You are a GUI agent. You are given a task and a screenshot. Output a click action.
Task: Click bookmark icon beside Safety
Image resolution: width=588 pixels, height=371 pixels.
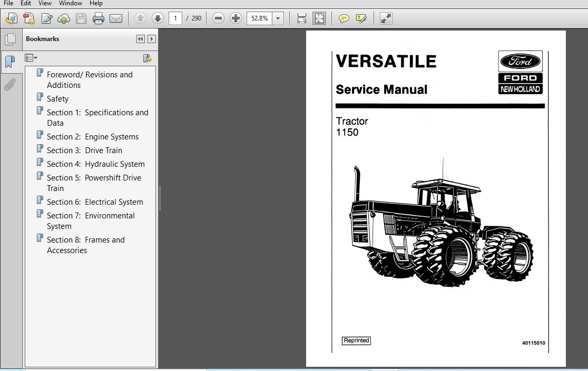[x=40, y=97]
